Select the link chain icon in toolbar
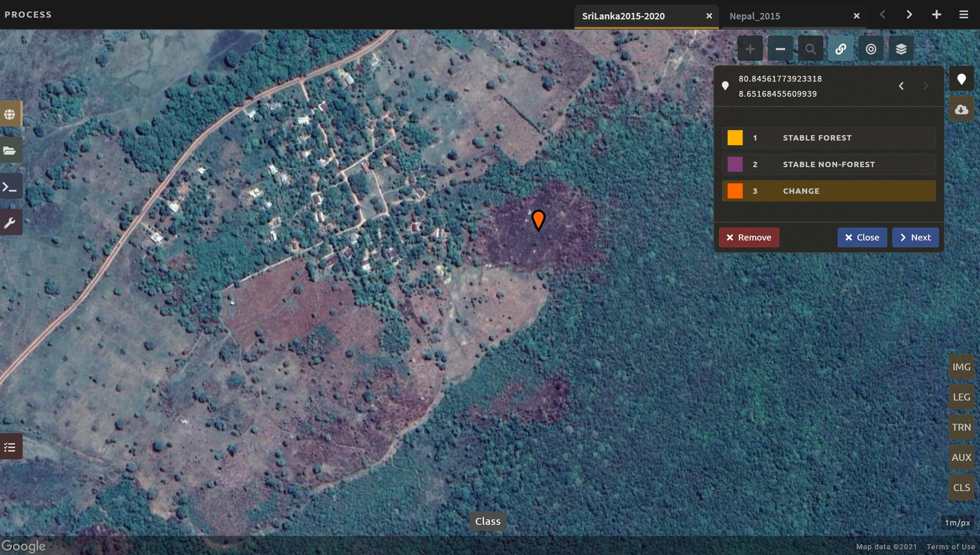The height and width of the screenshot is (555, 980). [x=841, y=49]
